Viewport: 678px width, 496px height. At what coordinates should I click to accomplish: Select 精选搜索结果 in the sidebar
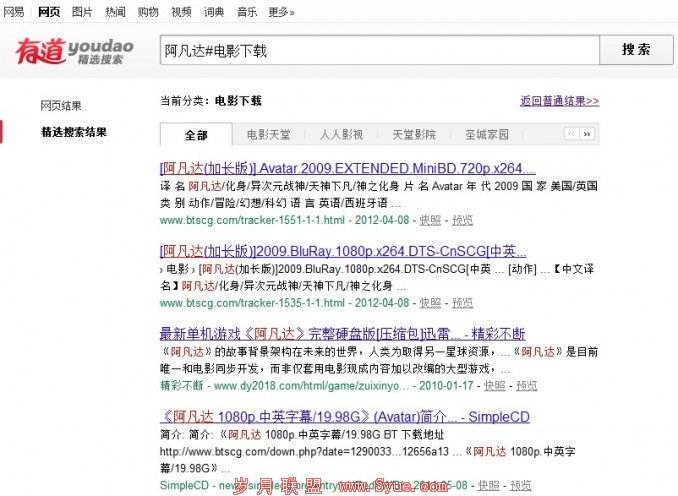pyautogui.click(x=74, y=132)
